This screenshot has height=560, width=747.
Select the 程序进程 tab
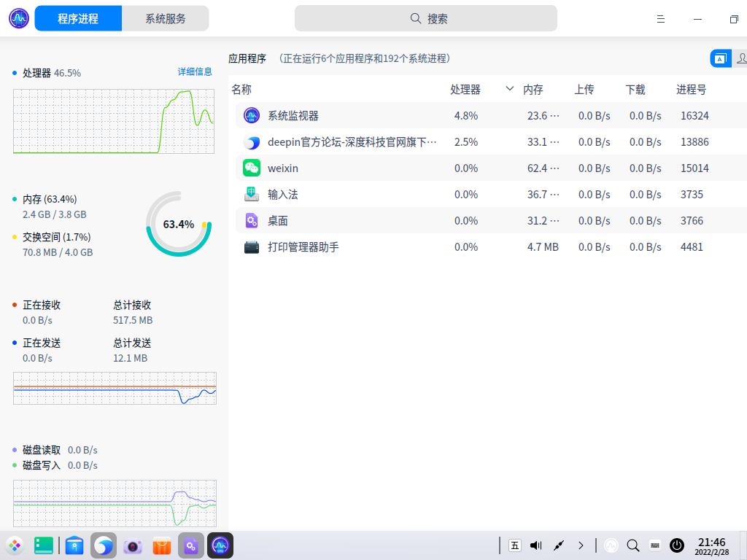pyautogui.click(x=78, y=19)
